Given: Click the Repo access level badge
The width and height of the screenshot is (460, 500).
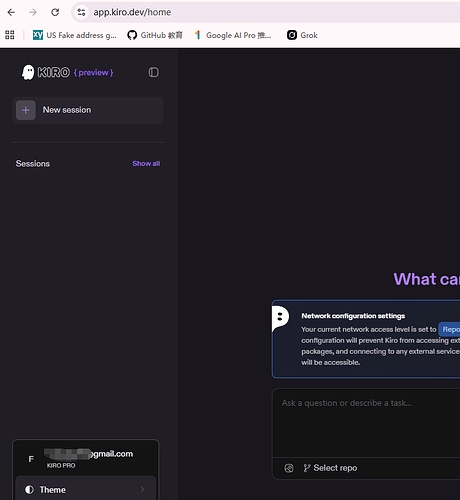Looking at the screenshot, I should 449,329.
